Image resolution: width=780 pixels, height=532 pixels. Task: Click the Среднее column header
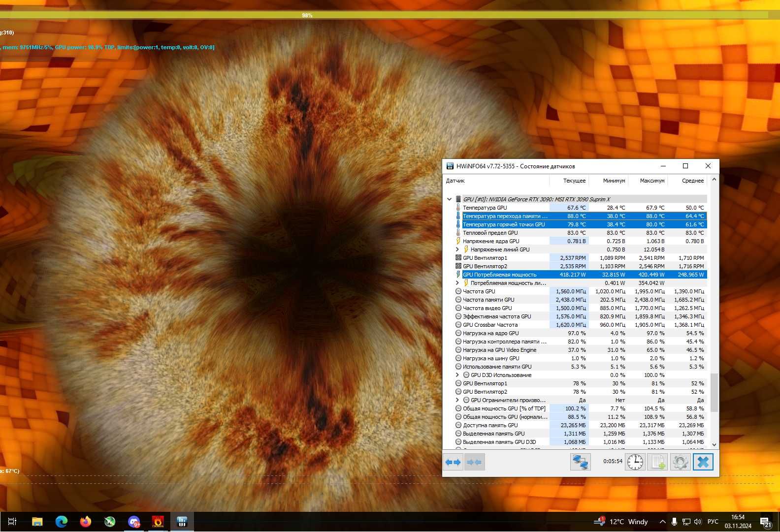(687, 181)
